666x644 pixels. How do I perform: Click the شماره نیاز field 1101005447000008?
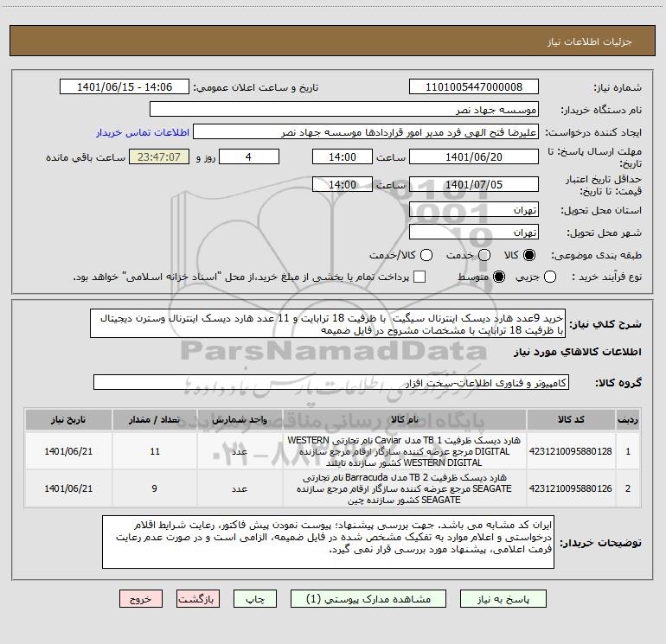[x=474, y=86]
